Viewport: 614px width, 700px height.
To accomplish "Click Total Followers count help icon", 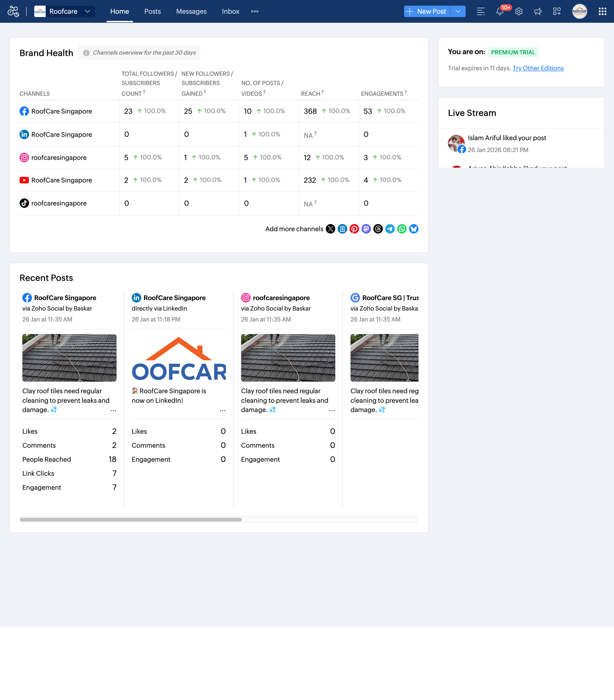I will [144, 92].
